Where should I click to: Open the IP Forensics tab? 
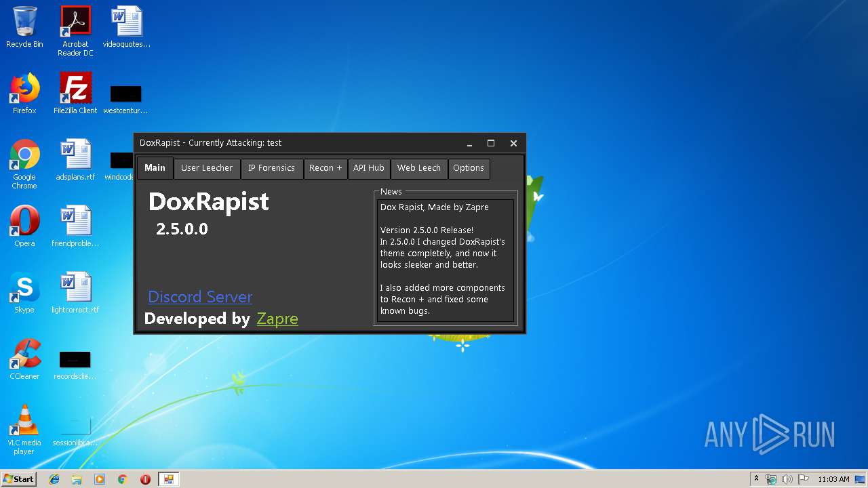click(271, 168)
